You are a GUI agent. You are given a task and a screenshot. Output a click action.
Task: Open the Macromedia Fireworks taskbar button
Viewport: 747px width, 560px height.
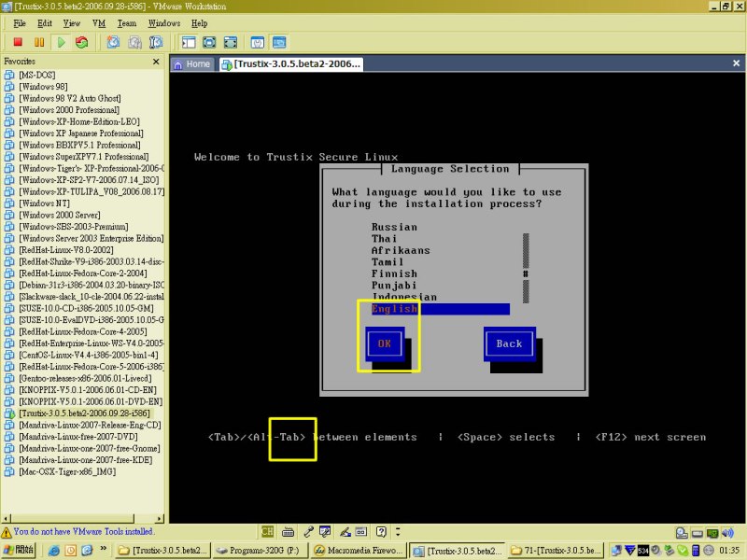(x=359, y=551)
